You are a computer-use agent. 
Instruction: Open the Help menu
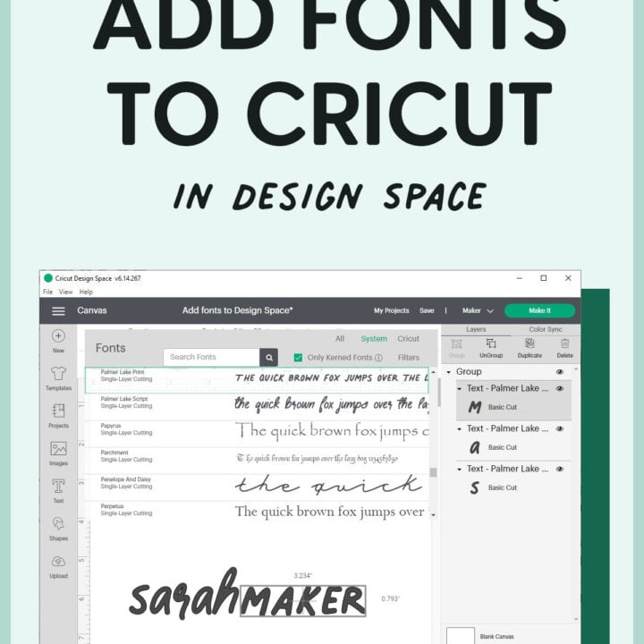86,292
